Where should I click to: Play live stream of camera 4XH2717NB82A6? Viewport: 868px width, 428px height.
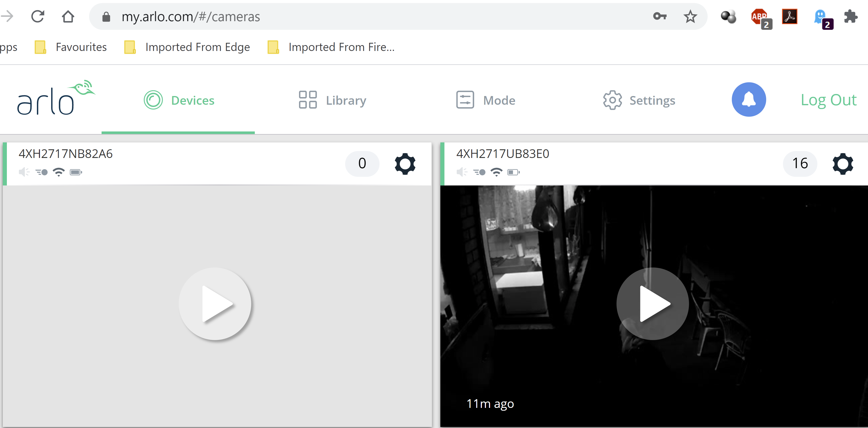pos(215,304)
